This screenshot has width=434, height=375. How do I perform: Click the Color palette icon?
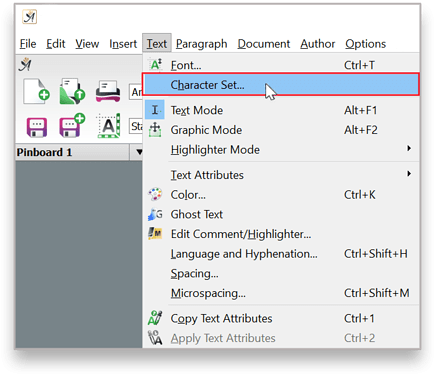click(155, 194)
